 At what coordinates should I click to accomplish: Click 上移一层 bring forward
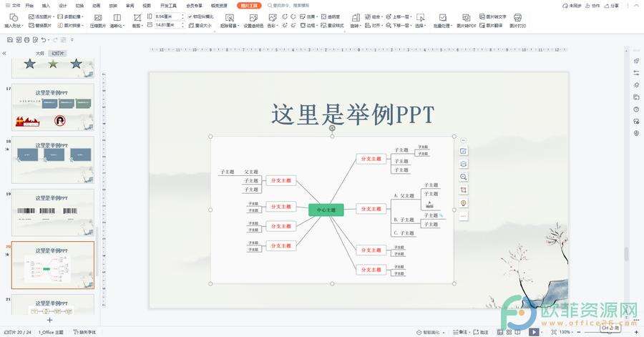398,17
